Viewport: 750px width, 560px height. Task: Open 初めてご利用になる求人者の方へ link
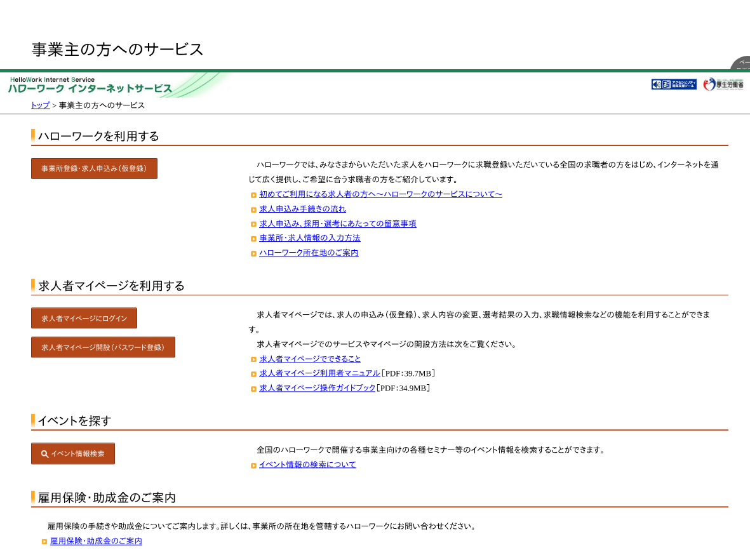point(381,194)
